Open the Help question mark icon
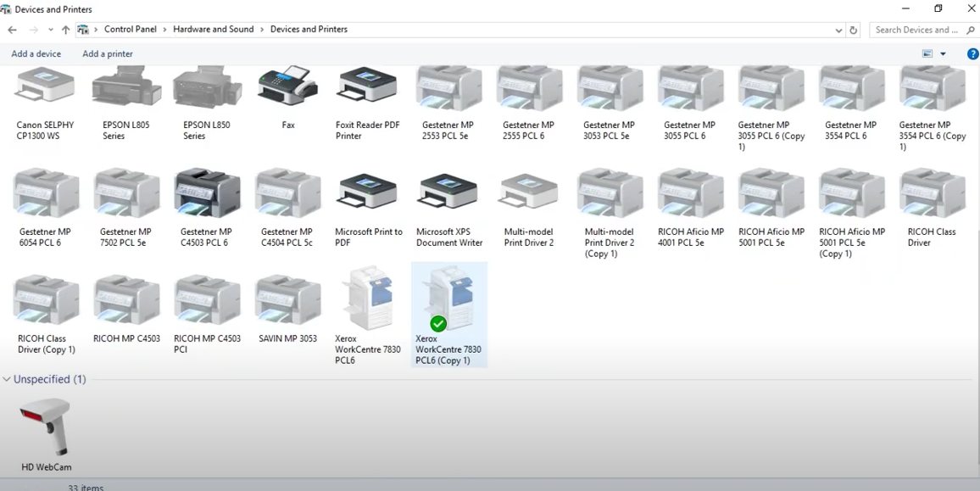The height and width of the screenshot is (491, 980). pyautogui.click(x=972, y=54)
